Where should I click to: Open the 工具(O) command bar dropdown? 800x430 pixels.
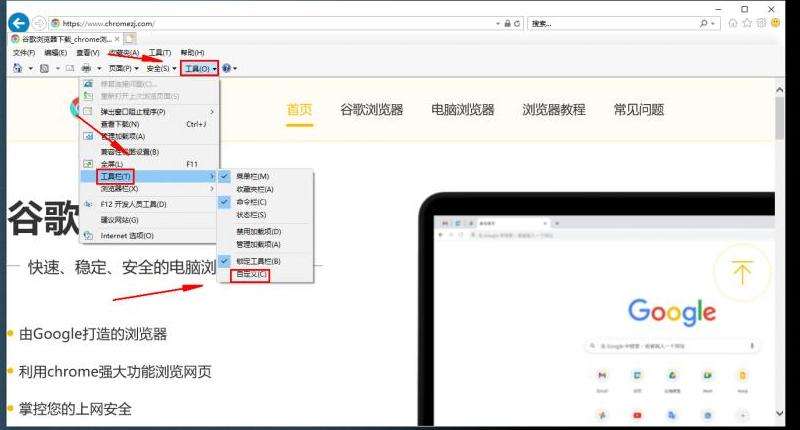coord(199,68)
